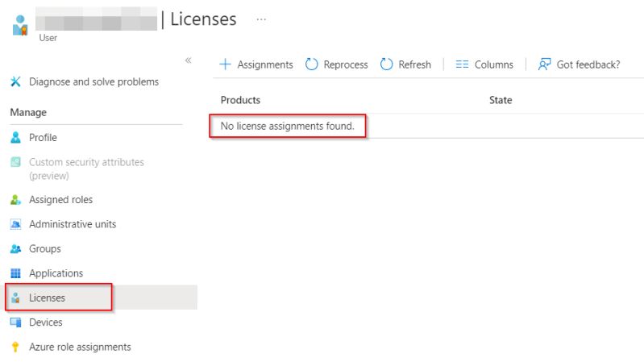
Task: Open the Columns chooser
Action: [493, 64]
